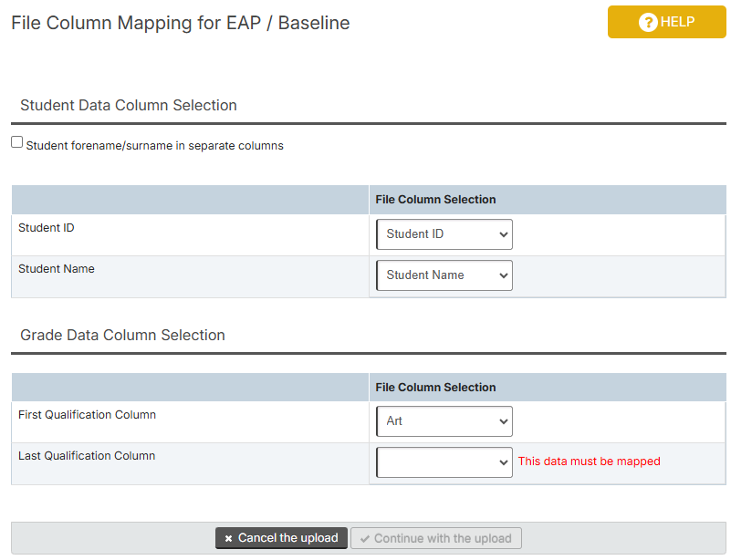Click the Grade Data Column Selection heading
731x560 pixels.
click(x=122, y=336)
